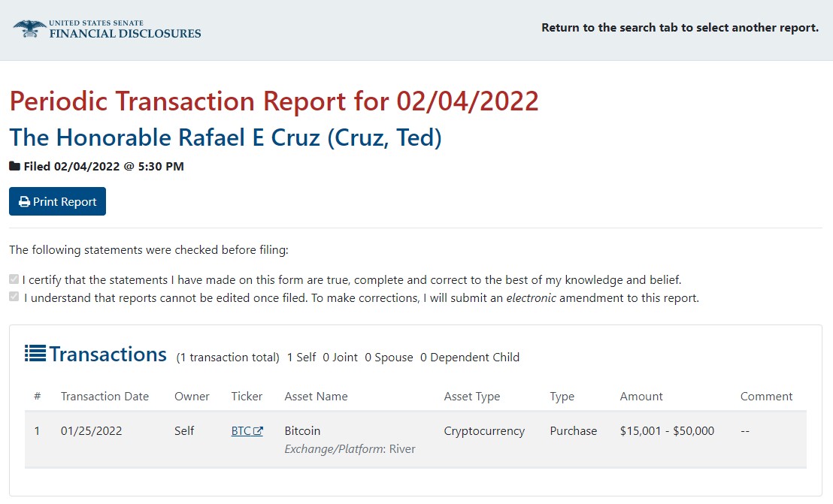Click the Ticker column header
This screenshot has width=833, height=504.
click(x=247, y=397)
